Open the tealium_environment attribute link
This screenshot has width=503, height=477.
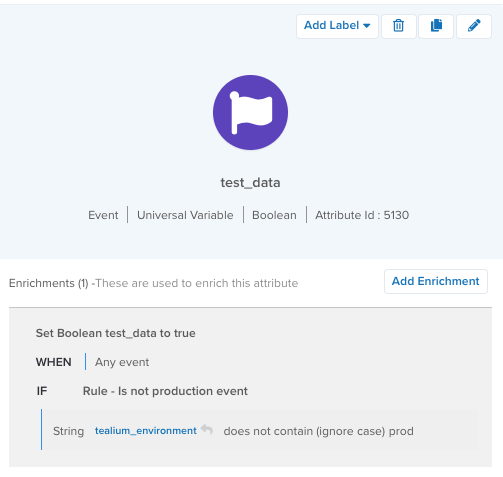[146, 431]
